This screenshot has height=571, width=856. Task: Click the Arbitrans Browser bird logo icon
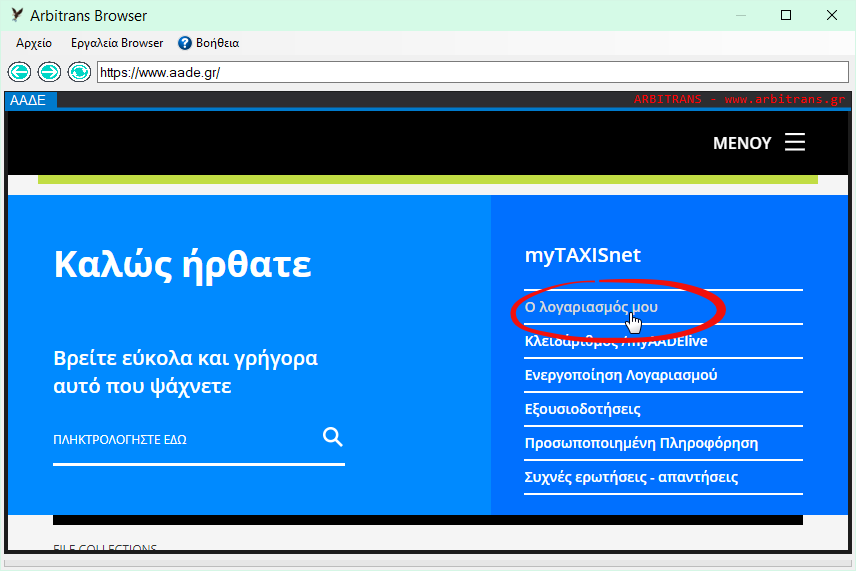17,15
